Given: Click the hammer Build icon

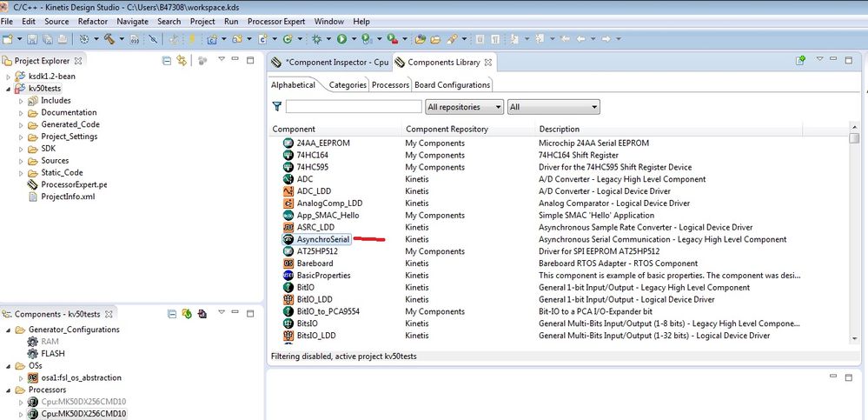Looking at the screenshot, I should [109, 39].
